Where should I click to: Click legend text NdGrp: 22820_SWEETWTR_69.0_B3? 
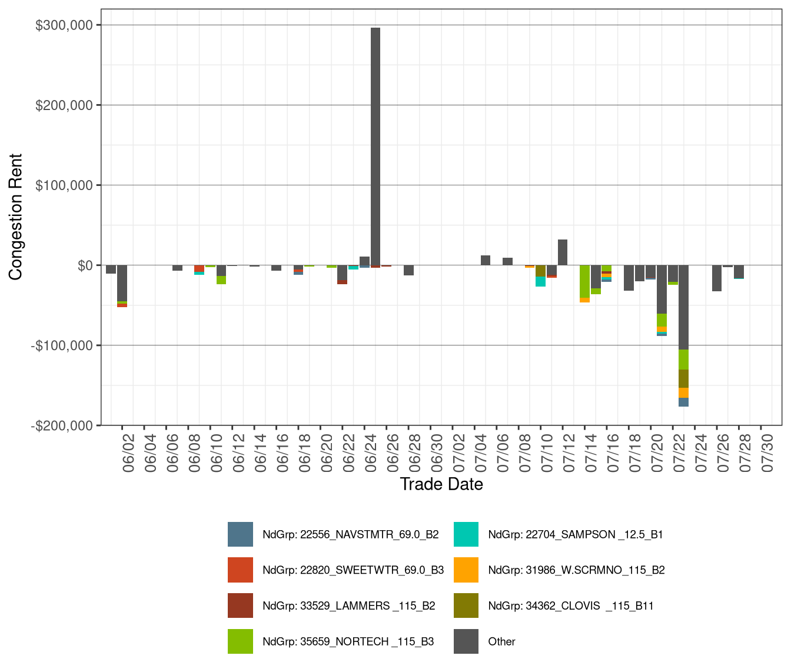[x=353, y=570]
